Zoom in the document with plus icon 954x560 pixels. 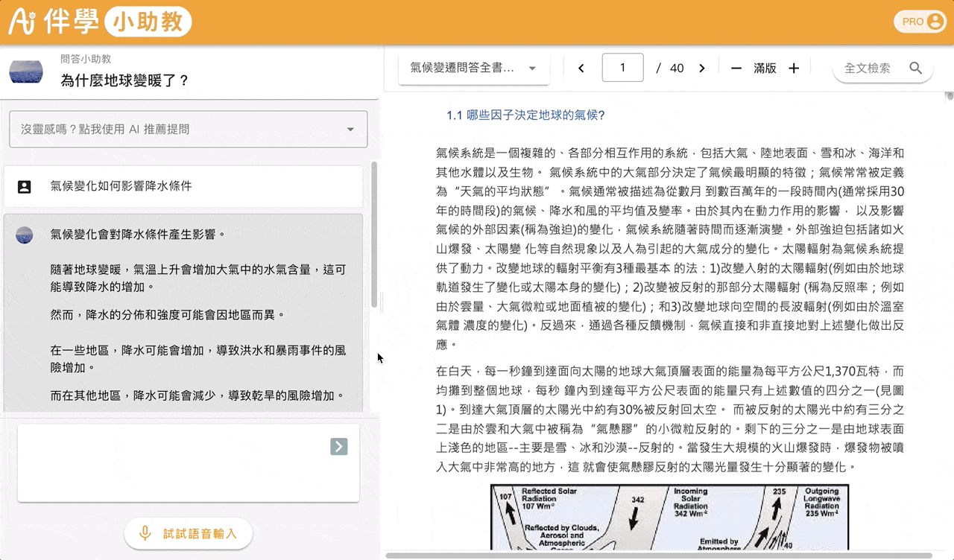pos(794,69)
